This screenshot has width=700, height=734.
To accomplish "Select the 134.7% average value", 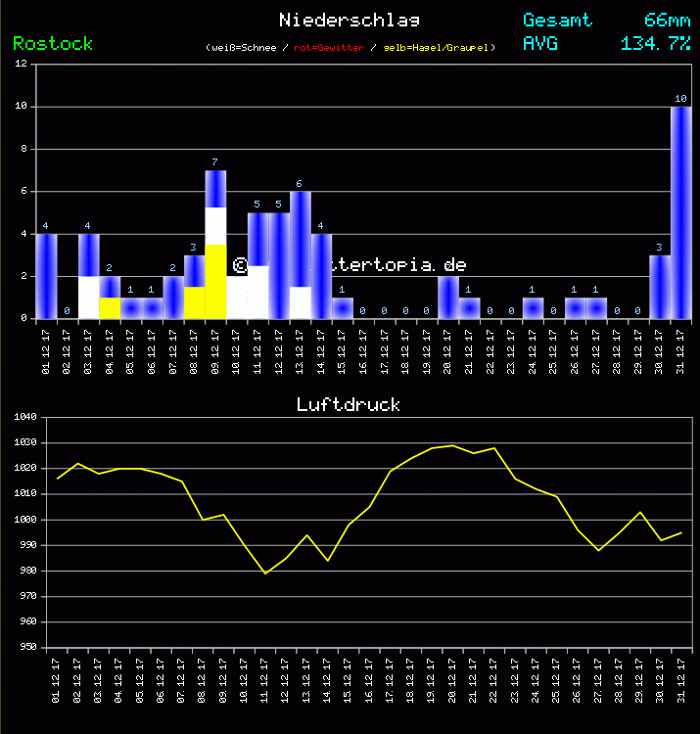I will coord(655,43).
